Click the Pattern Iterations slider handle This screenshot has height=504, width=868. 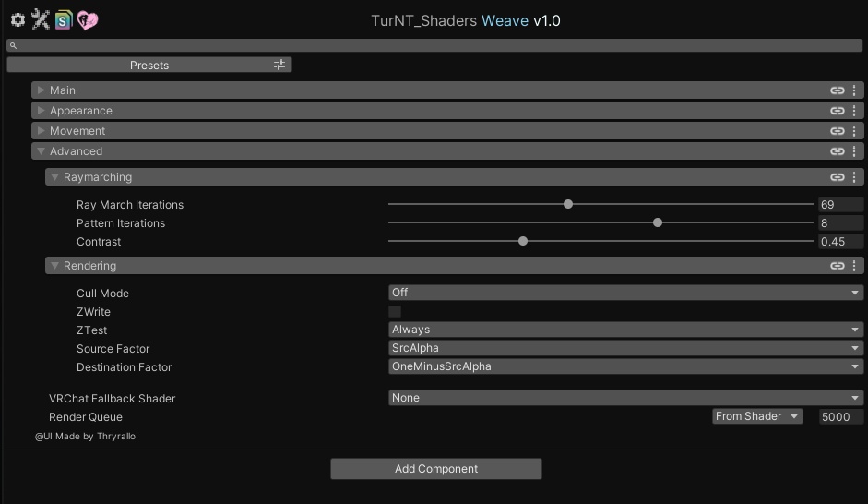pos(658,222)
